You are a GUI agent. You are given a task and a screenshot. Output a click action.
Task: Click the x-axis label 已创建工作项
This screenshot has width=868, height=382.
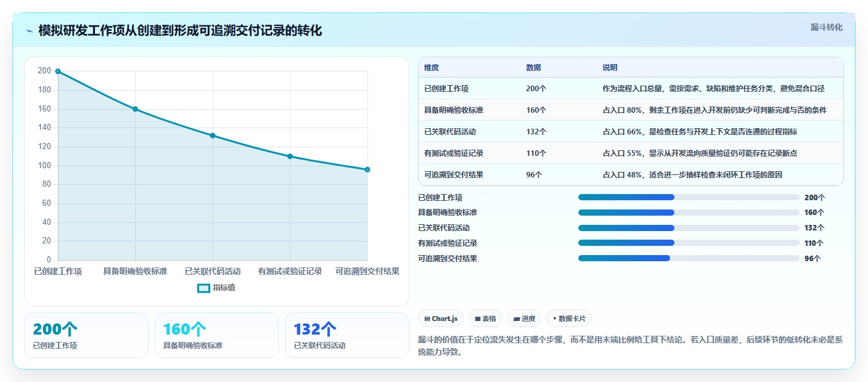click(x=58, y=271)
